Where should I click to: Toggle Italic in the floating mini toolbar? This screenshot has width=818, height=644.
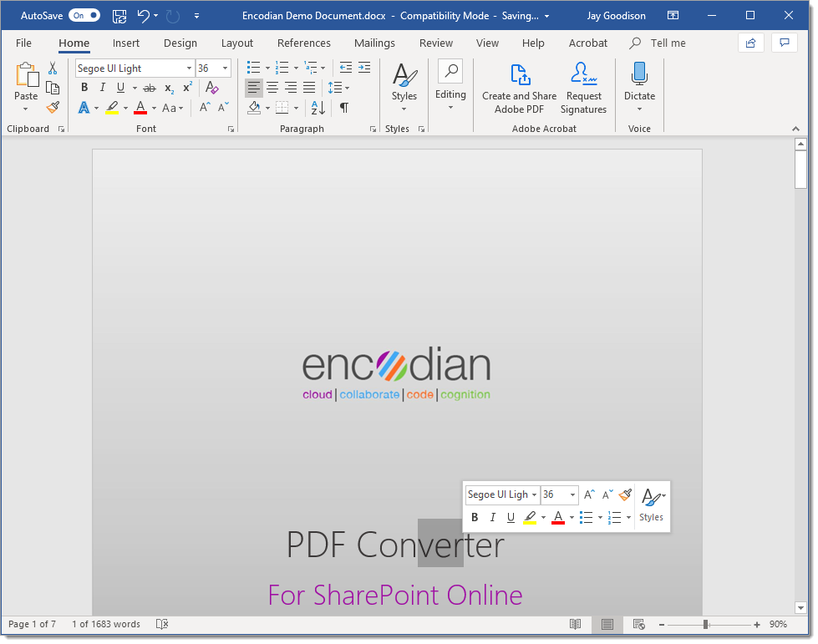[492, 517]
